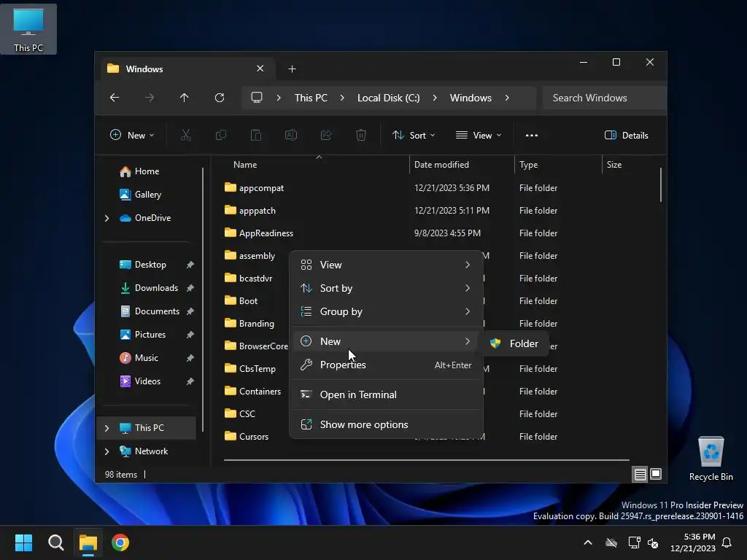Click the Cut scissors icon in toolbar

[186, 135]
